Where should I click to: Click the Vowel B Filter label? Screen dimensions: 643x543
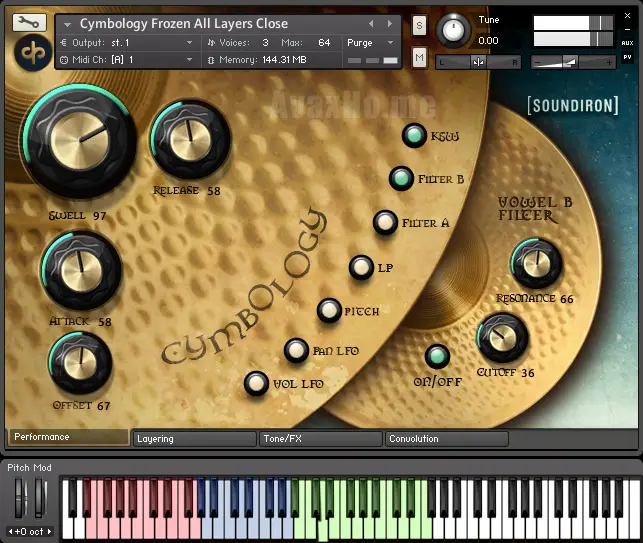click(x=535, y=209)
